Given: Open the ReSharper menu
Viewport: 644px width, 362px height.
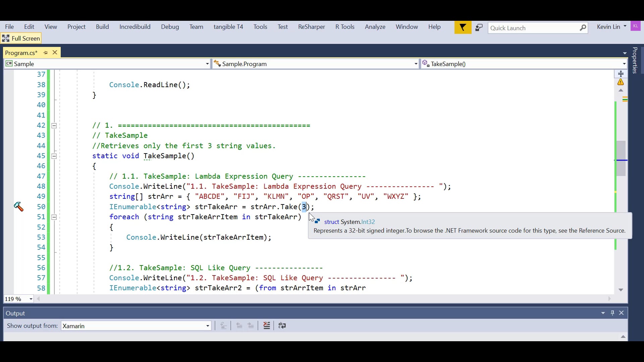Looking at the screenshot, I should [311, 27].
